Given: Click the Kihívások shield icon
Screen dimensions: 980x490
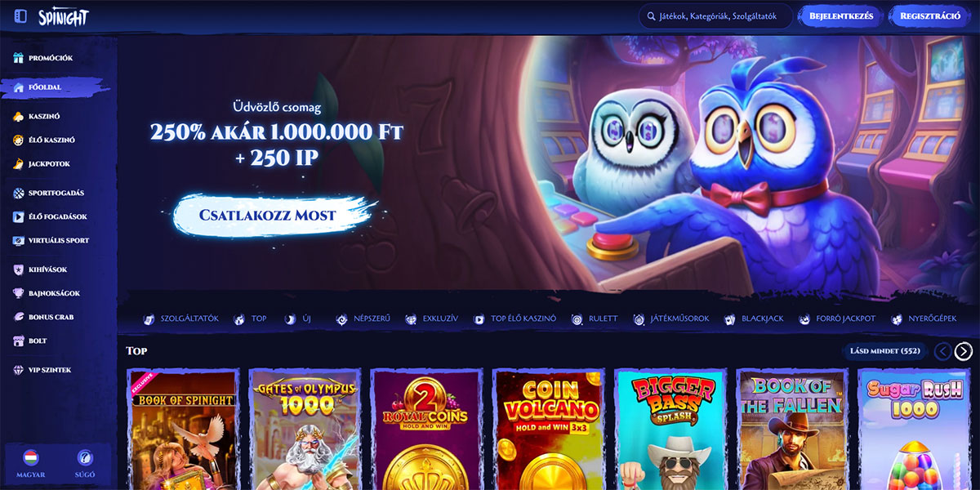Looking at the screenshot, I should (x=19, y=269).
